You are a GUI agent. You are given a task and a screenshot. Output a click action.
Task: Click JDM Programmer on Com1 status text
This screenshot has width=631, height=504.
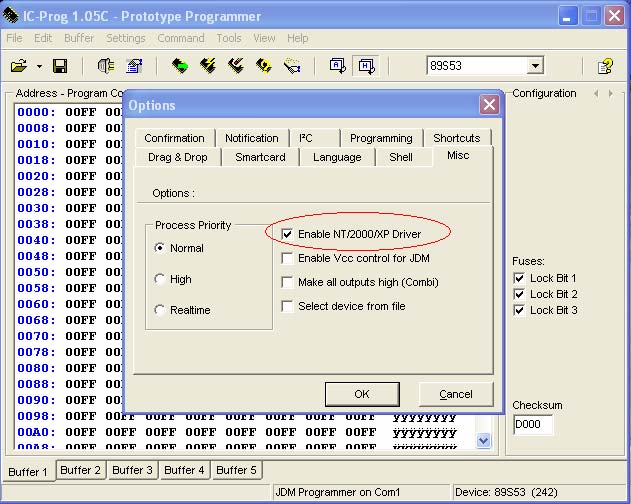338,492
